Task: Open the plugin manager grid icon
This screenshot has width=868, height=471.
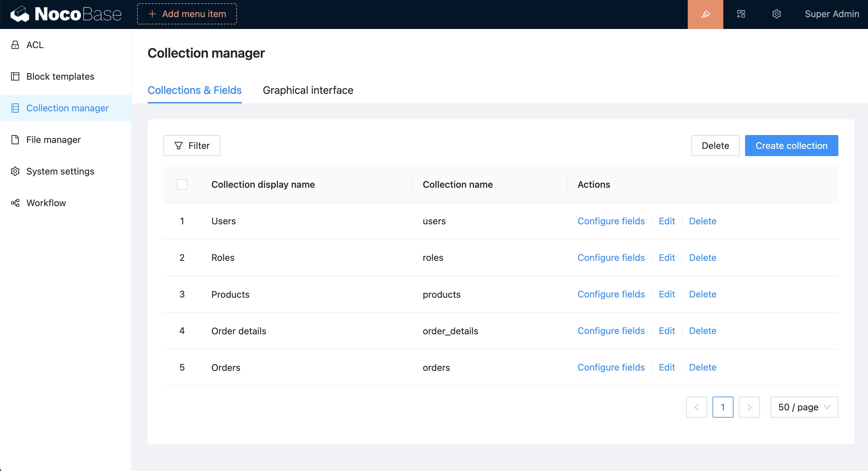Action: (740, 14)
